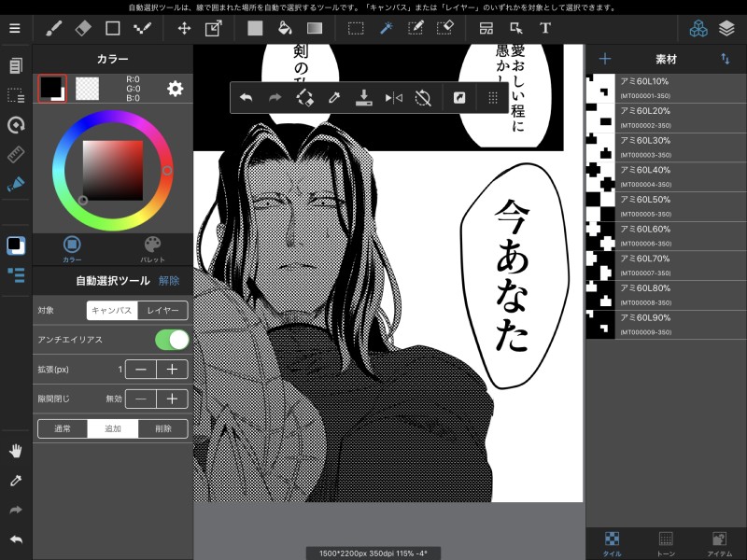747x560 pixels.
Task: Choose 通常 selection mode
Action: pyautogui.click(x=63, y=428)
